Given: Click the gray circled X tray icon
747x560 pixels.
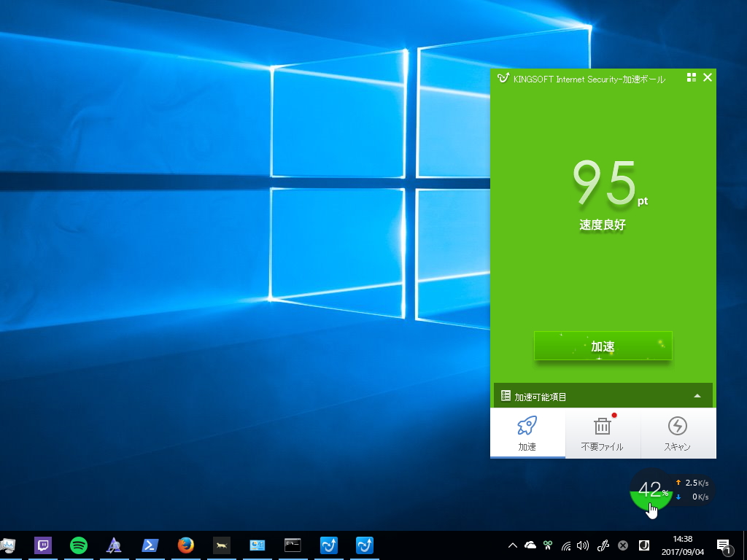Looking at the screenshot, I should pyautogui.click(x=623, y=545).
